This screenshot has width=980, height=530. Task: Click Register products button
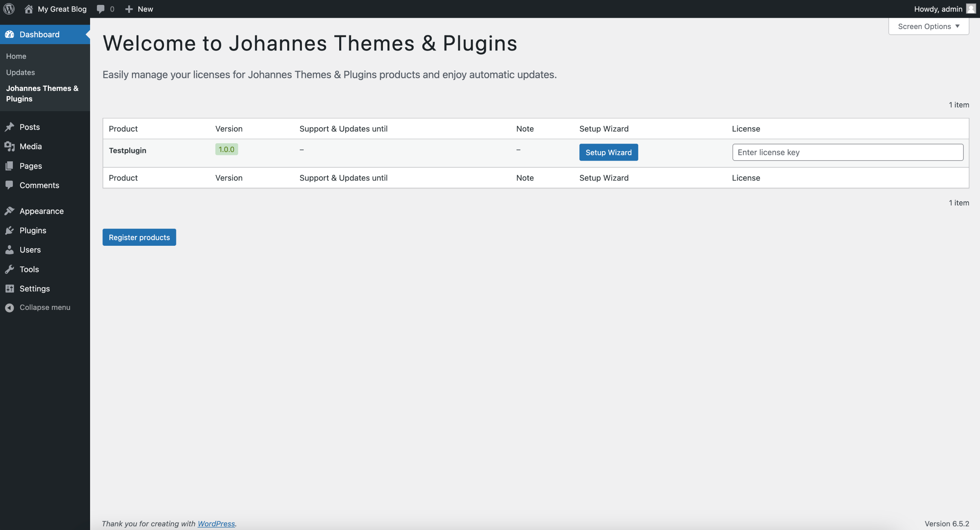coord(139,237)
